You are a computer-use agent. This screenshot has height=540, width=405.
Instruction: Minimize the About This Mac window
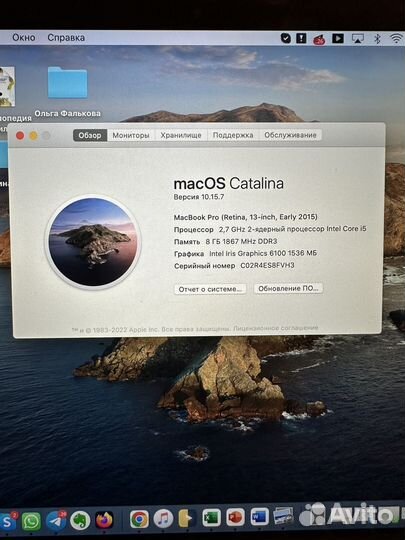[x=33, y=136]
